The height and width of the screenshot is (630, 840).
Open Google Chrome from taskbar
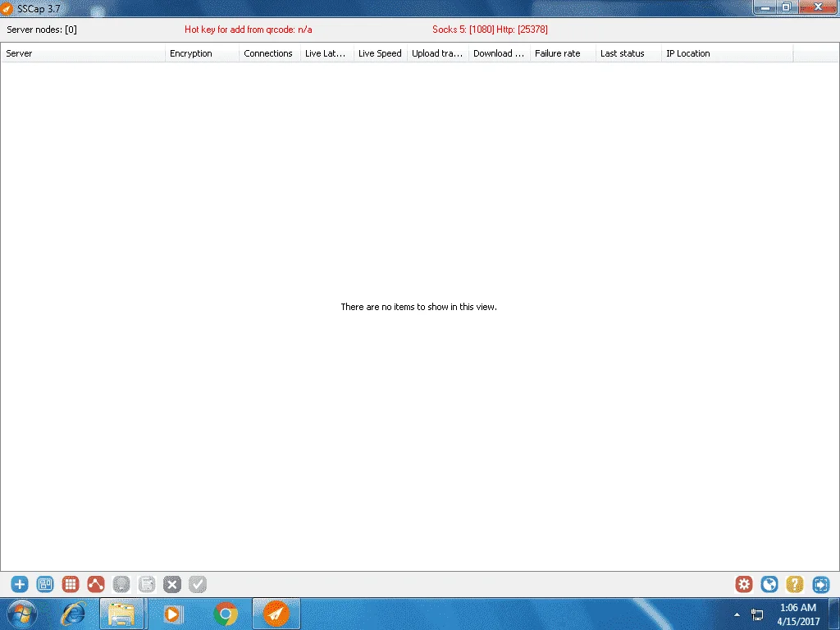click(x=225, y=614)
